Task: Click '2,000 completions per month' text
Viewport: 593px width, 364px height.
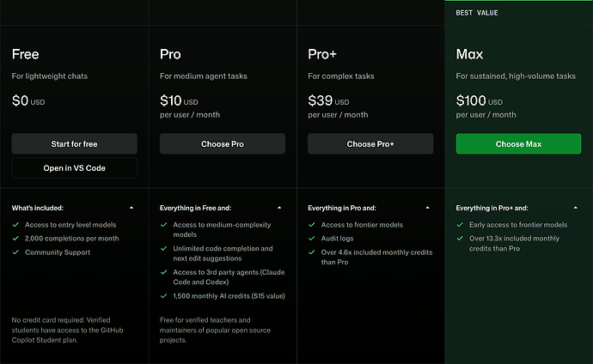Action: pos(72,239)
